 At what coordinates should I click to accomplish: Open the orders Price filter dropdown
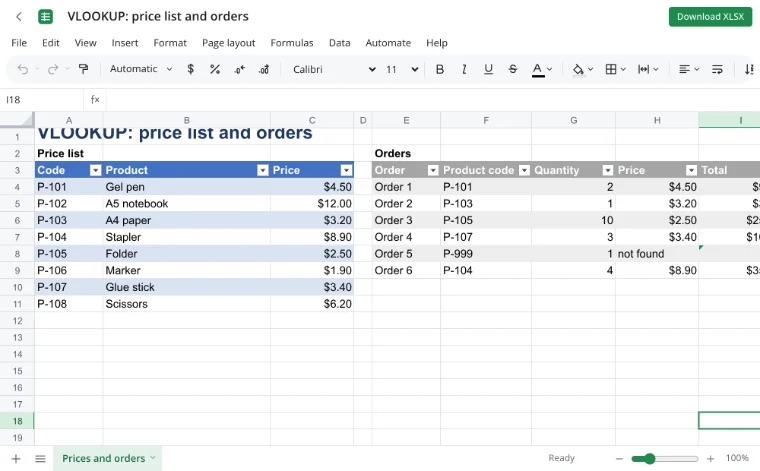point(691,170)
